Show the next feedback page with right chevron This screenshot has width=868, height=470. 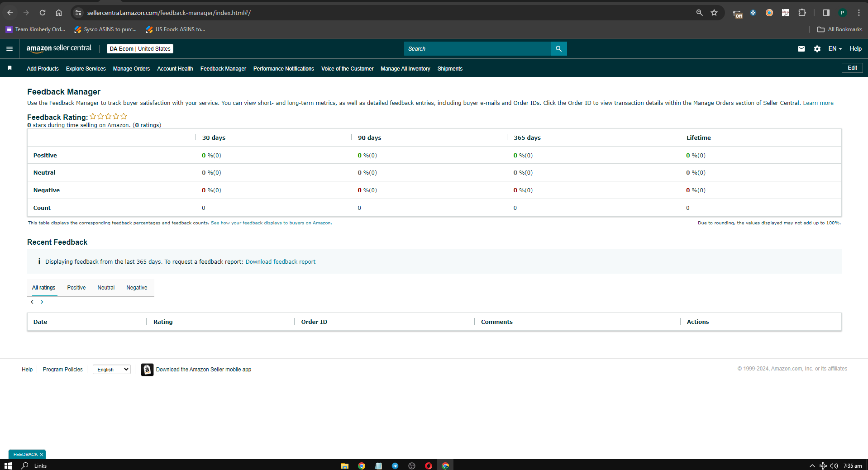(42, 302)
